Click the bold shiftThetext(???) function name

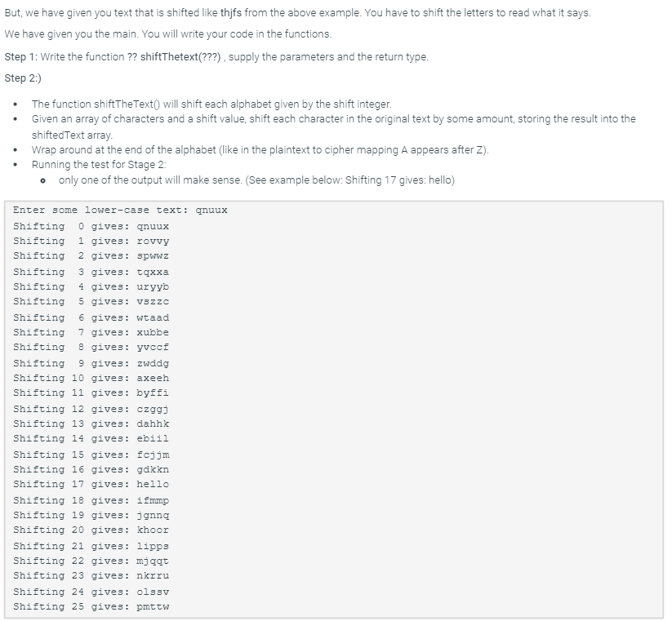pos(180,57)
